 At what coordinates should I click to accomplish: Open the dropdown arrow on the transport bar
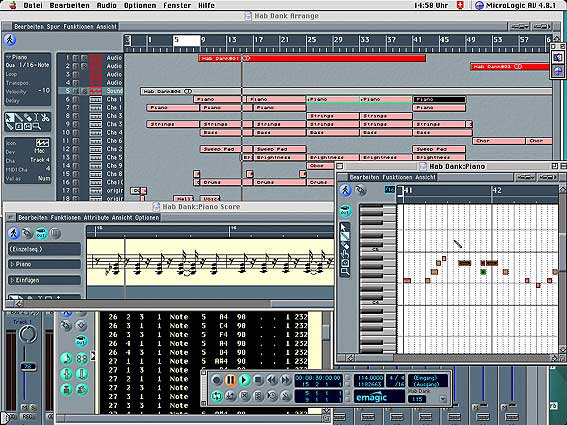(443, 399)
